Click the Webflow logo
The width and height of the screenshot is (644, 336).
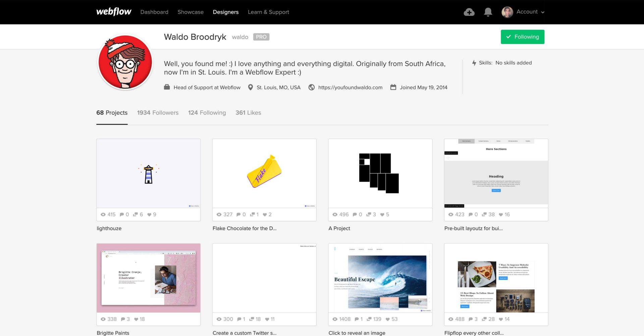[x=114, y=12]
